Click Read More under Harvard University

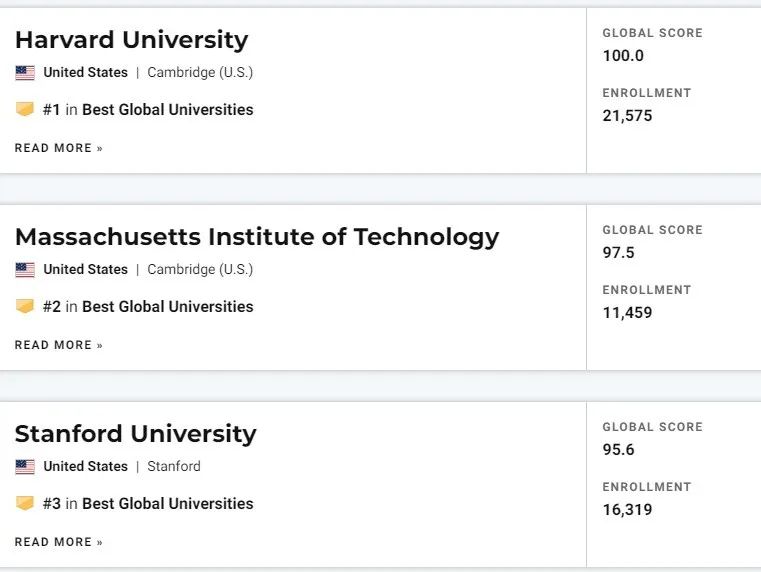[x=59, y=148]
